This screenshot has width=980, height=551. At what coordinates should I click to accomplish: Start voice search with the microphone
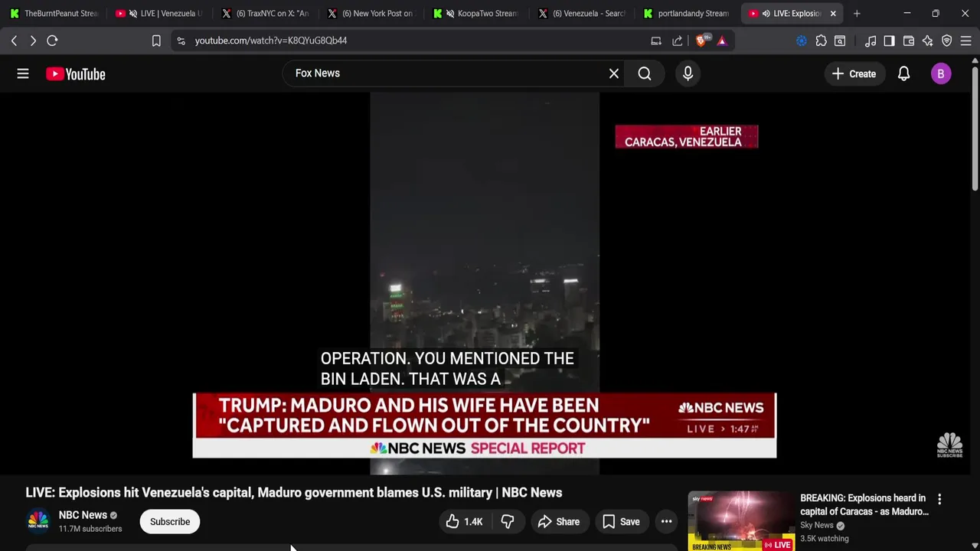(x=688, y=73)
